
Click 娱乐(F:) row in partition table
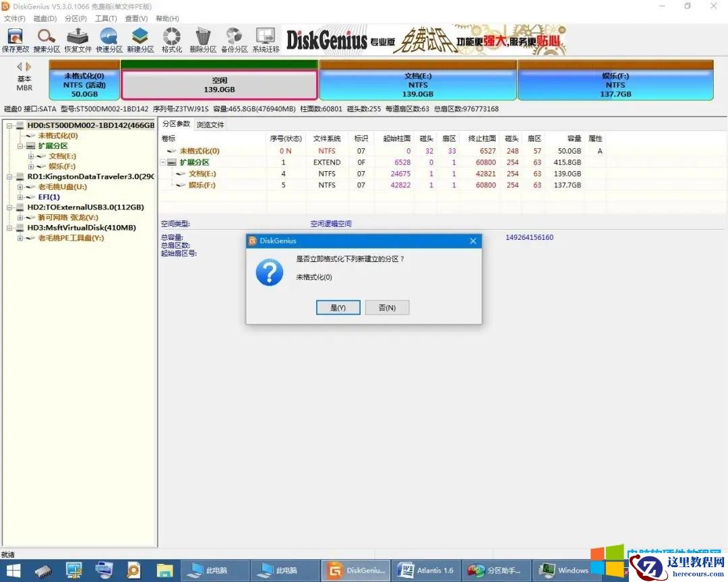[383, 185]
